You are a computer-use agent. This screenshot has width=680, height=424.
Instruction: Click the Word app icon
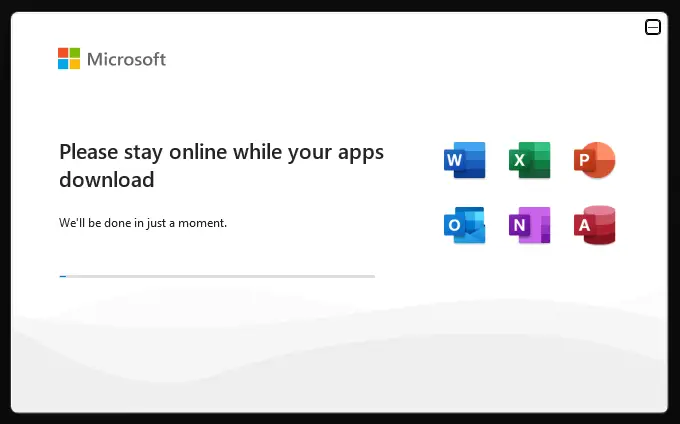point(464,160)
